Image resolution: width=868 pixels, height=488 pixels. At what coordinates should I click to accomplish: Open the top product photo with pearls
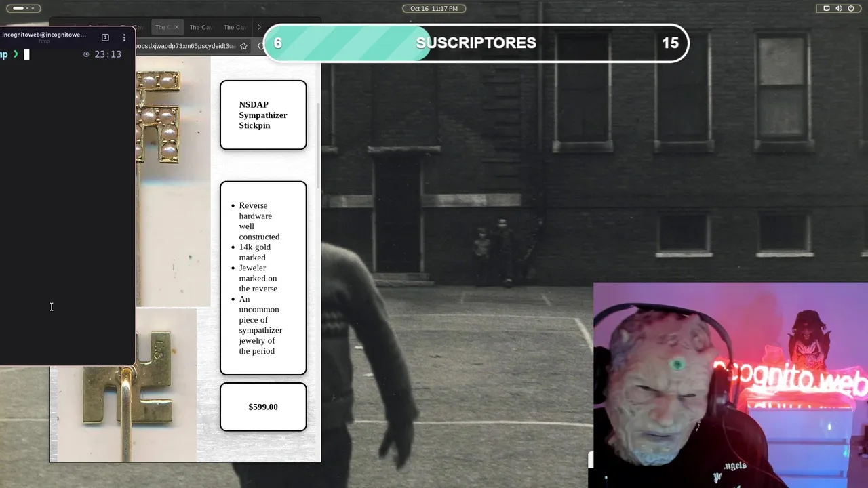[x=173, y=182]
